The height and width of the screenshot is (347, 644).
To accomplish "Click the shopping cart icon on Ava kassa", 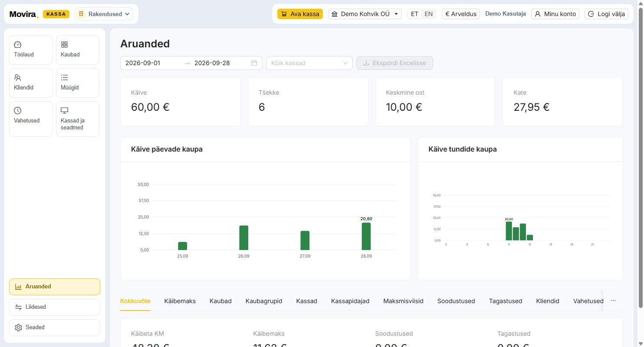I will click(284, 14).
